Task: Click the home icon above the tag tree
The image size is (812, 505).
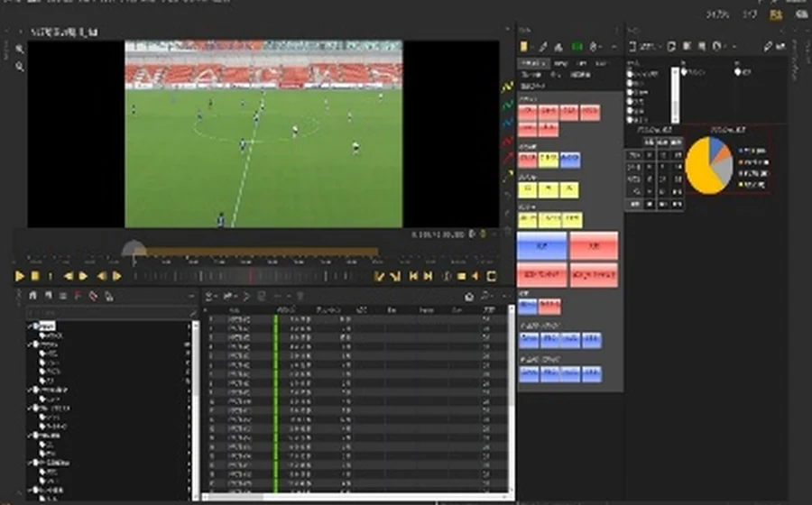Action: (x=33, y=296)
